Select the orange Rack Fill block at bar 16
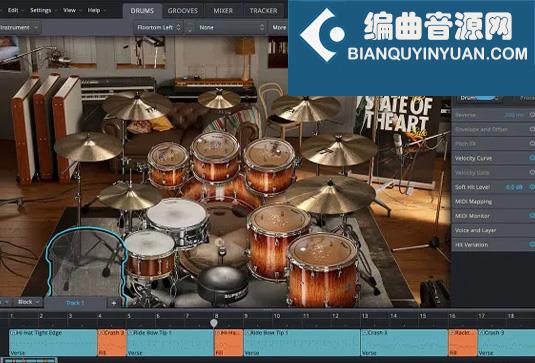This screenshot has height=363, width=535. (x=463, y=342)
